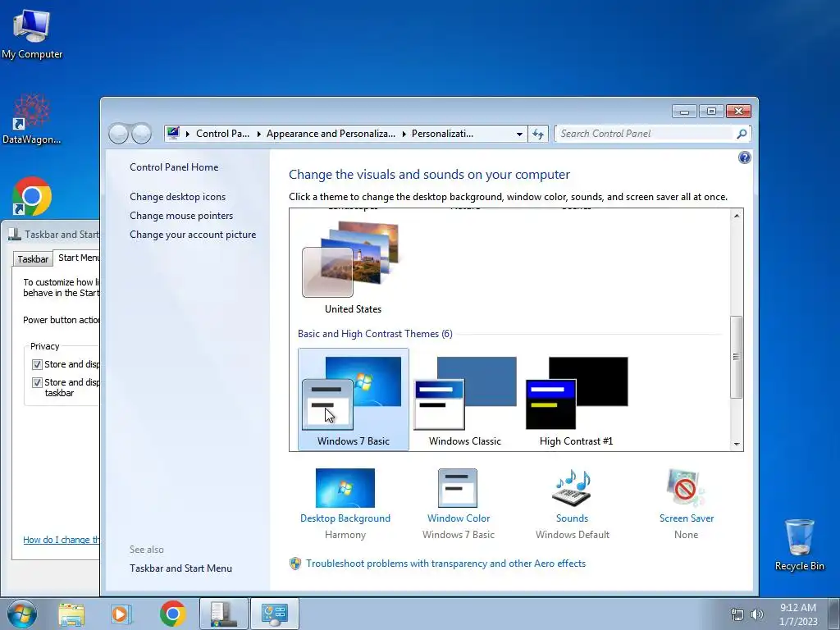Click the Control Panel address bar icon
Viewport: 840px width, 630px height.
pyautogui.click(x=173, y=134)
